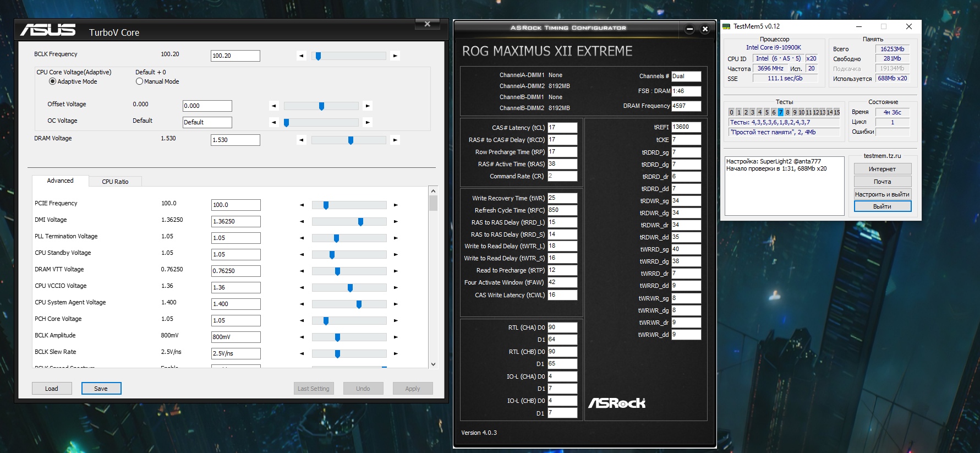
Task: Click the DRAM Voltage input field
Action: pos(236,140)
